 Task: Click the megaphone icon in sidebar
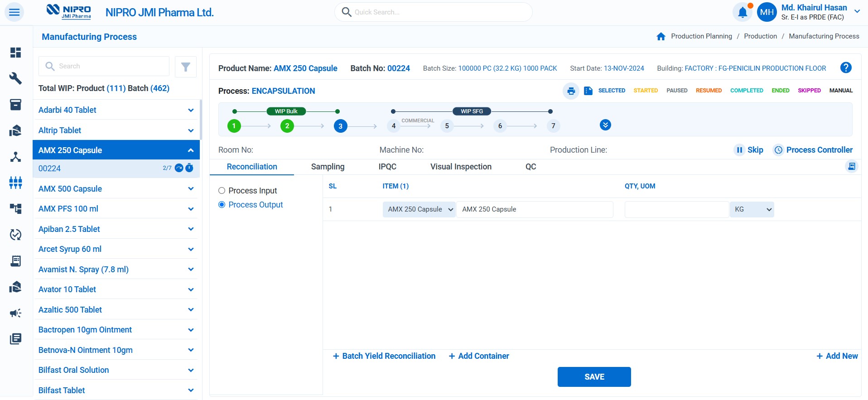[16, 313]
